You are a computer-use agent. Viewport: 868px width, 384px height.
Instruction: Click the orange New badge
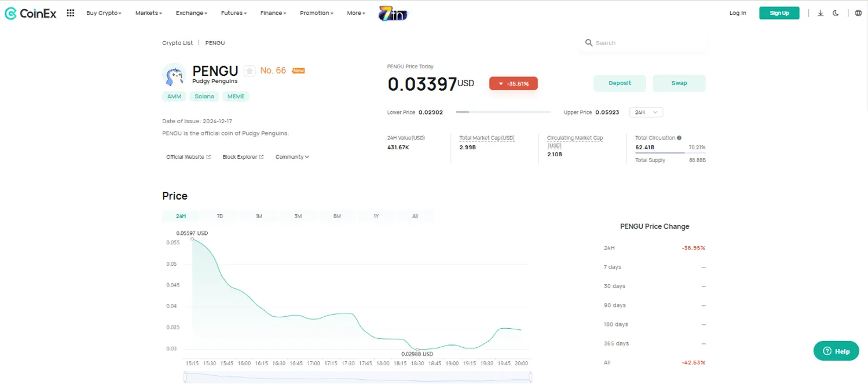298,71
